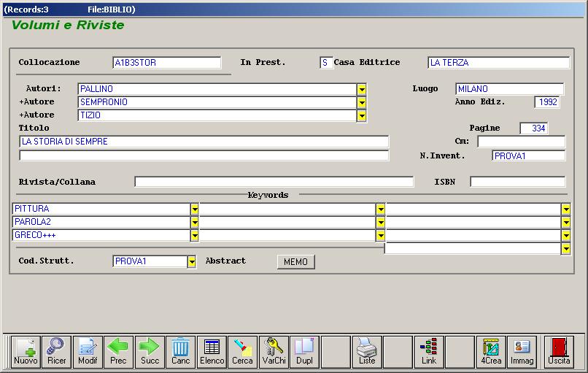Delete the record with Canc trash icon
588x373 pixels.
pyautogui.click(x=180, y=352)
